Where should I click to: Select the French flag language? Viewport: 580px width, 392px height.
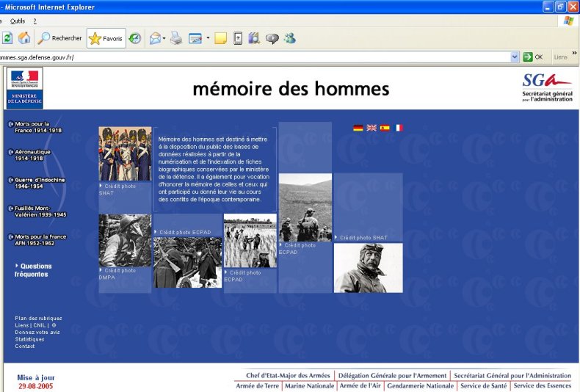pyautogui.click(x=399, y=128)
